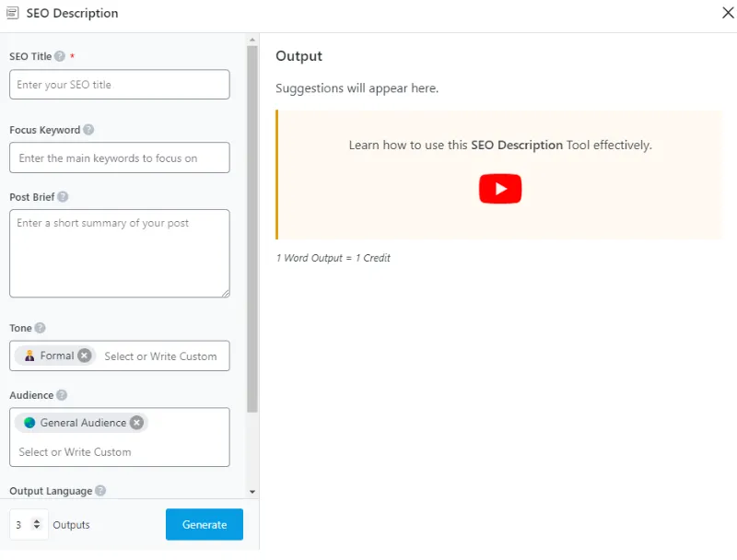Viewport: 737px width, 560px height.
Task: Click the Audience help icon
Action: (62, 395)
